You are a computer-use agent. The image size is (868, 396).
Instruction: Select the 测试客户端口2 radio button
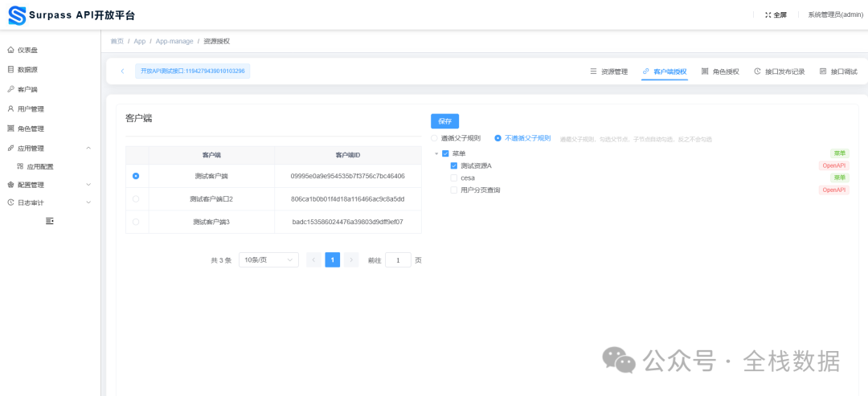click(135, 199)
